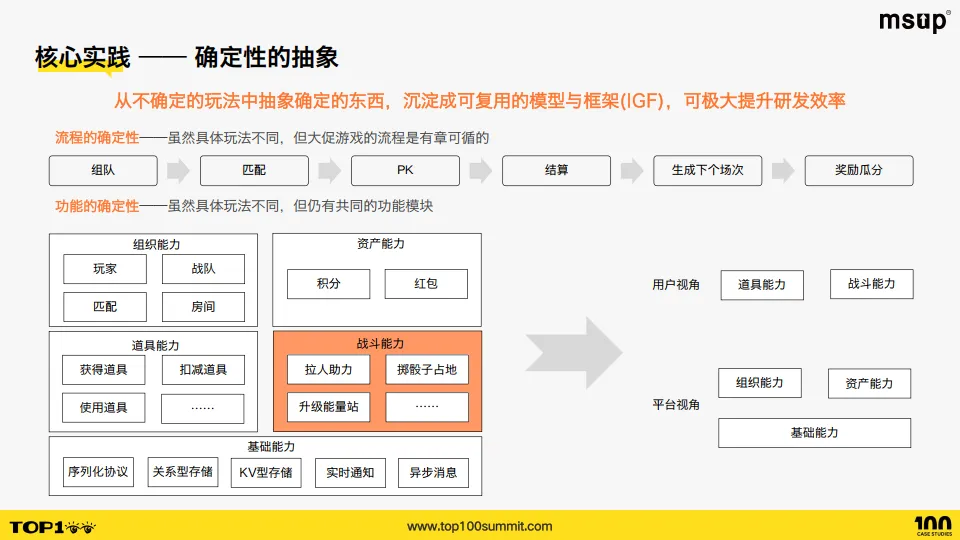
Task: Click the msup logo
Action: click(x=915, y=22)
